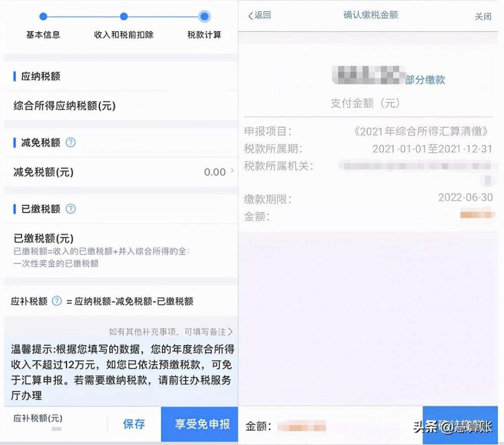Select the 收入和税前扣除 tab label
504x445 pixels.
124,35
